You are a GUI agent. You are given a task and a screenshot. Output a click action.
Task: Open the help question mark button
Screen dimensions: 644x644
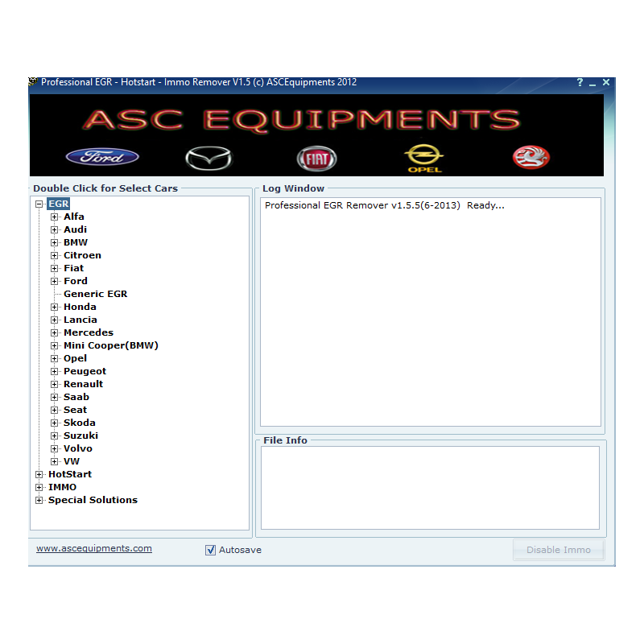580,82
